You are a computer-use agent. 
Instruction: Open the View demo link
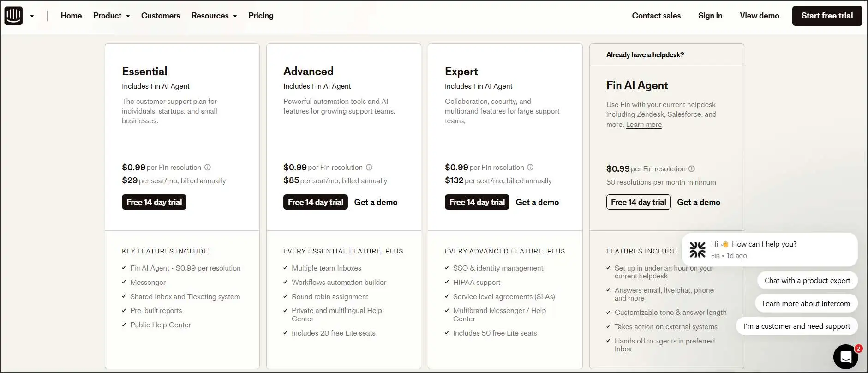[x=760, y=16]
